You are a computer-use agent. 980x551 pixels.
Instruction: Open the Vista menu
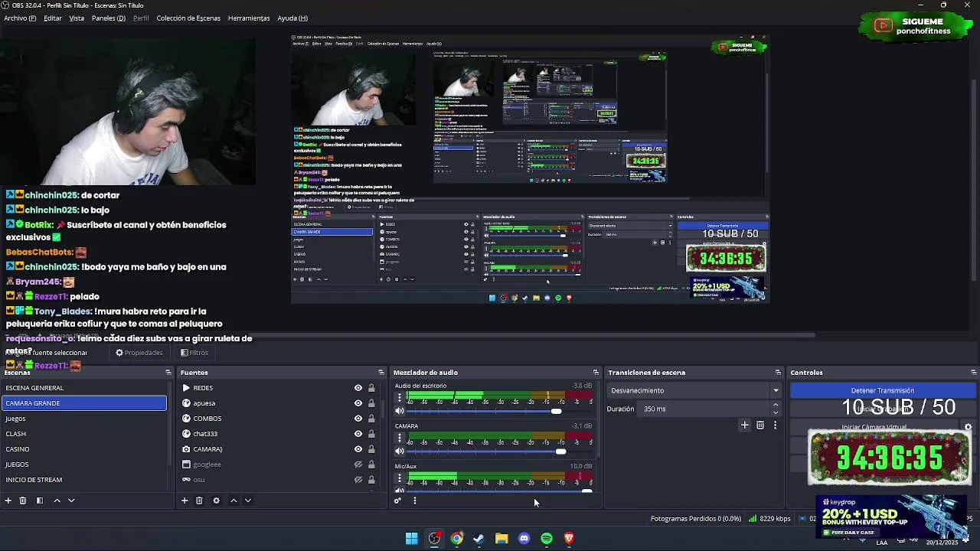pyautogui.click(x=77, y=18)
